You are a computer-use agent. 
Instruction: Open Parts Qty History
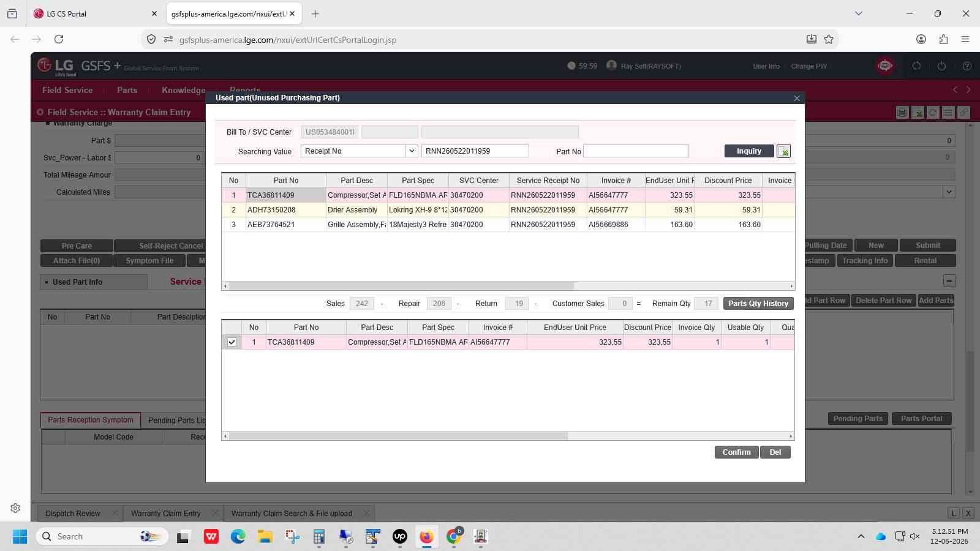coord(758,304)
